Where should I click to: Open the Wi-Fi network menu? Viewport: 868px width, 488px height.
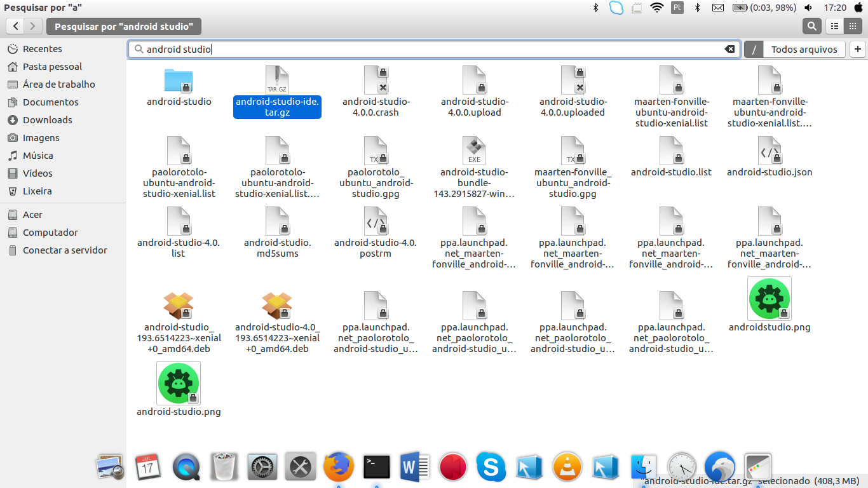tap(657, 8)
